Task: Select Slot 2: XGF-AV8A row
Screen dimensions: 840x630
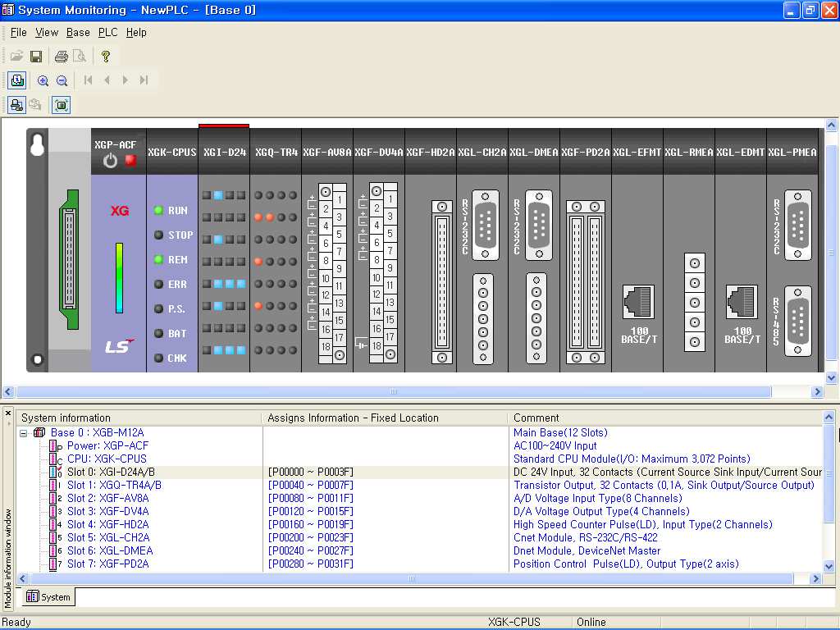Action: (x=107, y=498)
